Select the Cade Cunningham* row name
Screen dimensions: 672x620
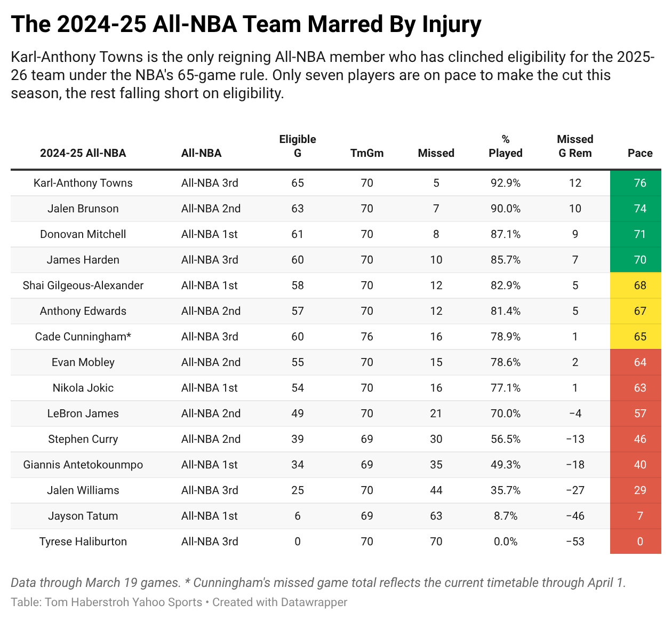click(x=83, y=337)
